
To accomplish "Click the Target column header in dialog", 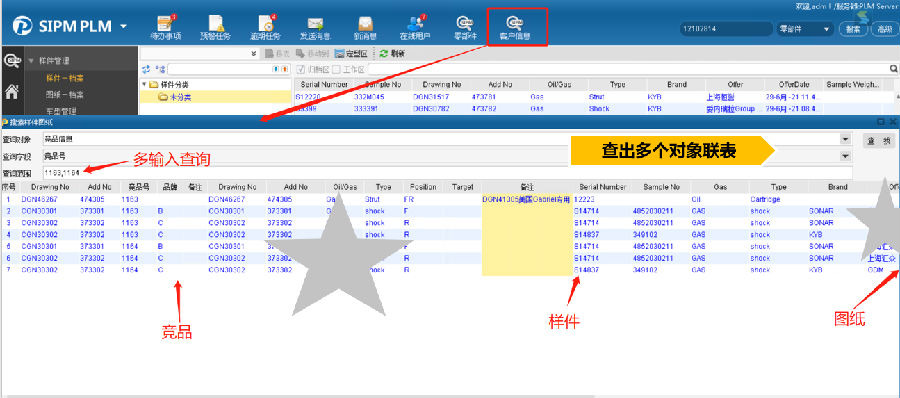I will pos(463,187).
